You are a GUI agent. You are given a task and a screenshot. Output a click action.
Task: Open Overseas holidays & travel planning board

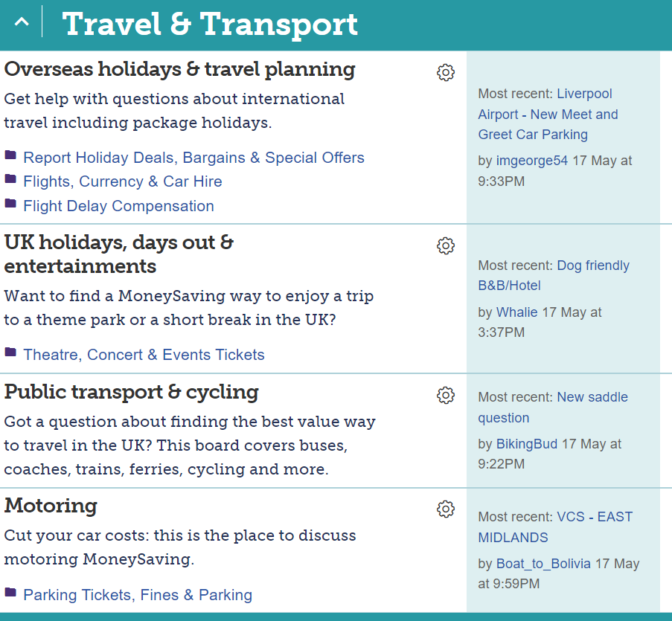coord(179,69)
